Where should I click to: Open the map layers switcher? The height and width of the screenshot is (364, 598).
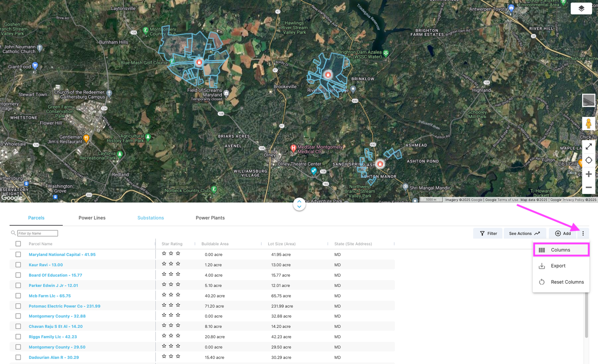581,8
